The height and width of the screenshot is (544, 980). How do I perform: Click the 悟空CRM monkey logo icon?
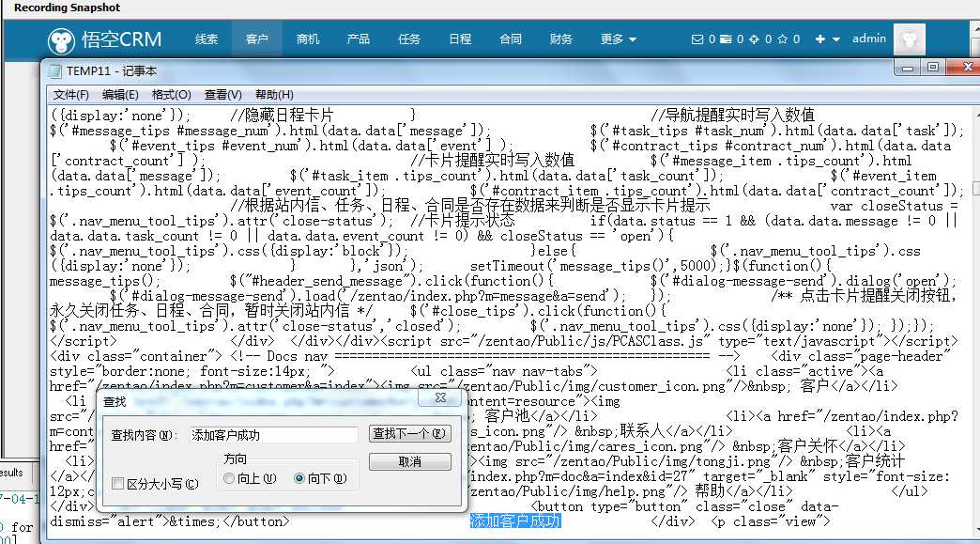[x=61, y=41]
